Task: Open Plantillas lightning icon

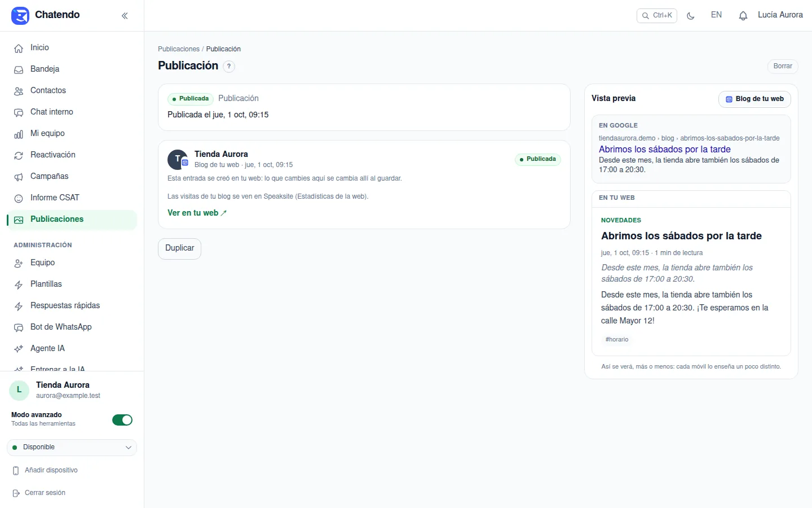Action: (19, 284)
